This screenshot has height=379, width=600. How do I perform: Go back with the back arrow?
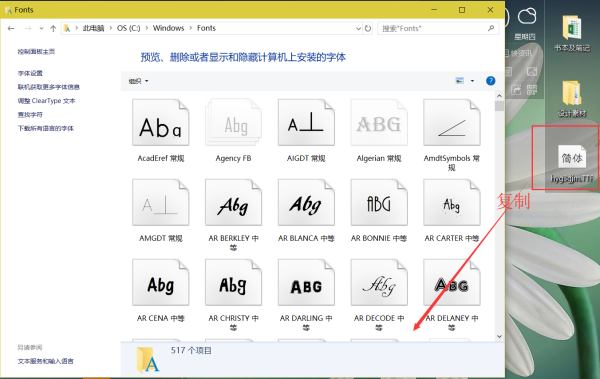[x=11, y=28]
